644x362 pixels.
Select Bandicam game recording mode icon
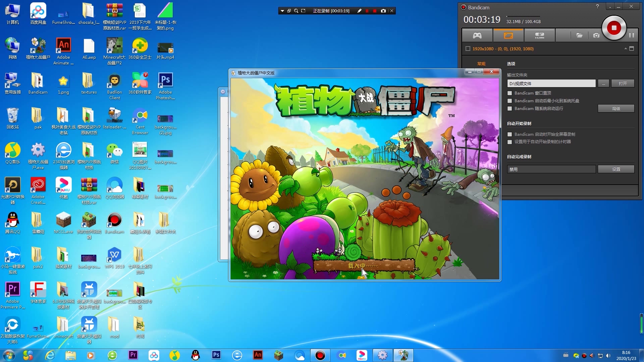(x=477, y=35)
